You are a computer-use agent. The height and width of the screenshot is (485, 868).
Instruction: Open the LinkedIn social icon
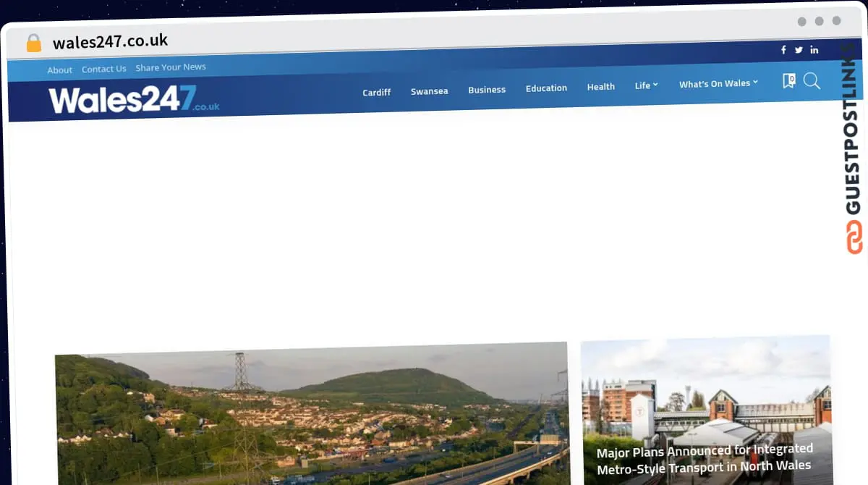click(x=814, y=50)
